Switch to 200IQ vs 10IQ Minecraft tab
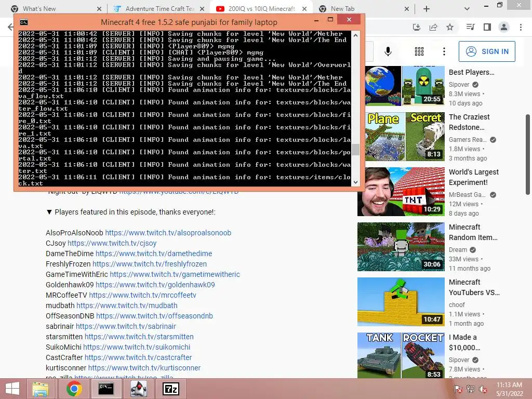 pyautogui.click(x=261, y=9)
